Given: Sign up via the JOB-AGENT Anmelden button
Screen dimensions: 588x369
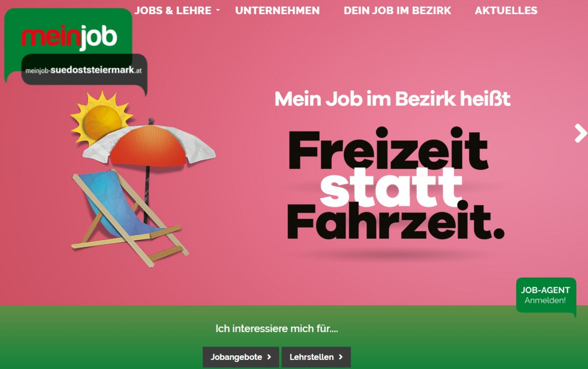Looking at the screenshot, I should (x=546, y=295).
